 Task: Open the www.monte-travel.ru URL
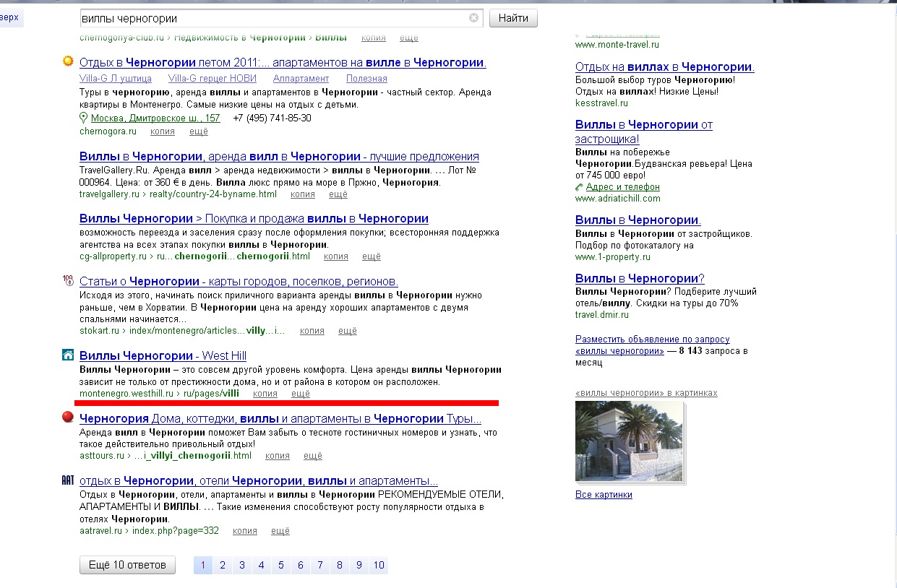[617, 45]
